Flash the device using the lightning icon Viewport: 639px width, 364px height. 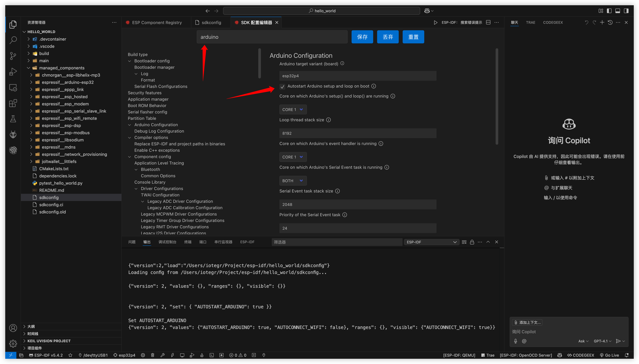(x=173, y=355)
